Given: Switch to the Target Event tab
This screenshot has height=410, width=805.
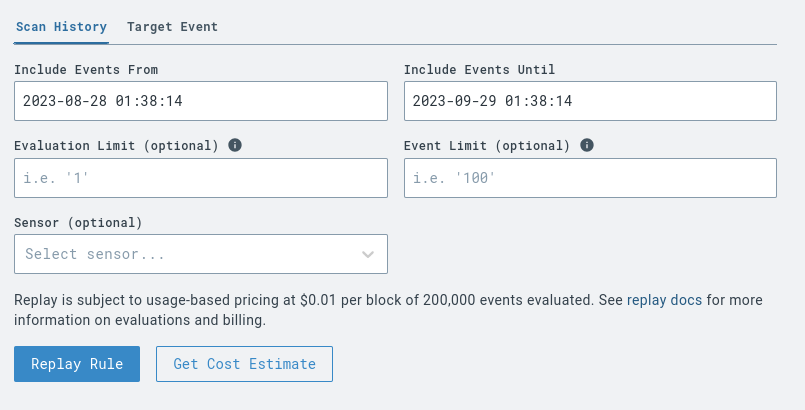Looking at the screenshot, I should click(172, 27).
